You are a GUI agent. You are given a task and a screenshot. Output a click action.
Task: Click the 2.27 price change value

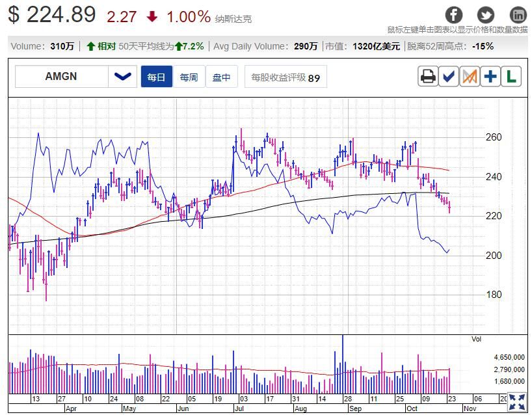pos(122,17)
